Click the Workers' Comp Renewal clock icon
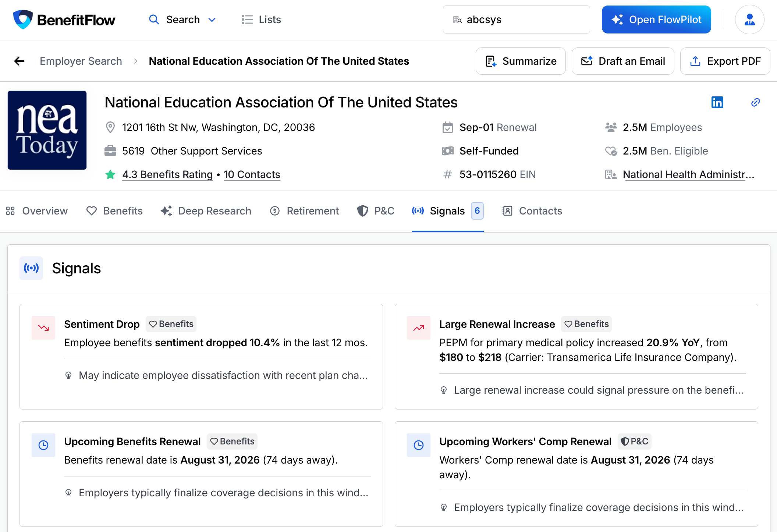 point(419,445)
